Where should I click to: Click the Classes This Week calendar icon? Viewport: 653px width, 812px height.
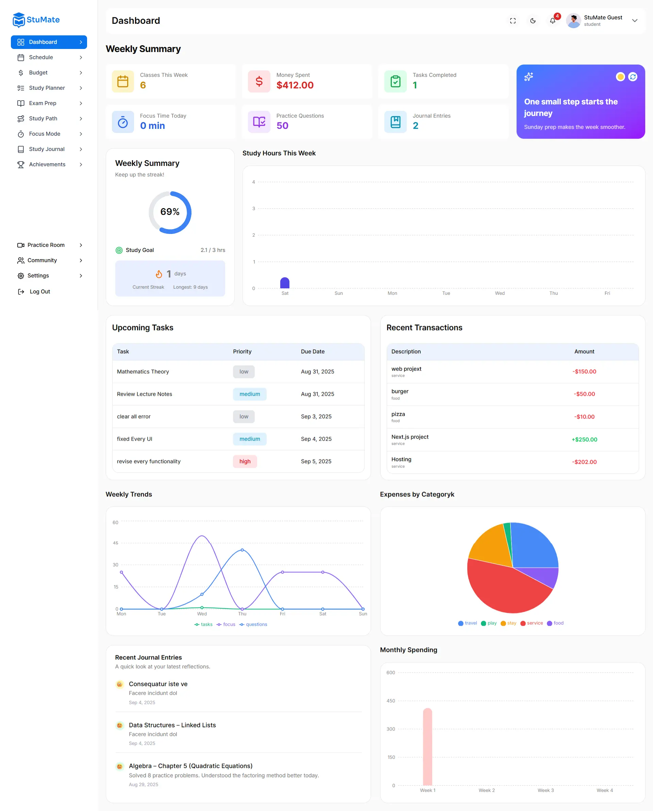coord(123,81)
